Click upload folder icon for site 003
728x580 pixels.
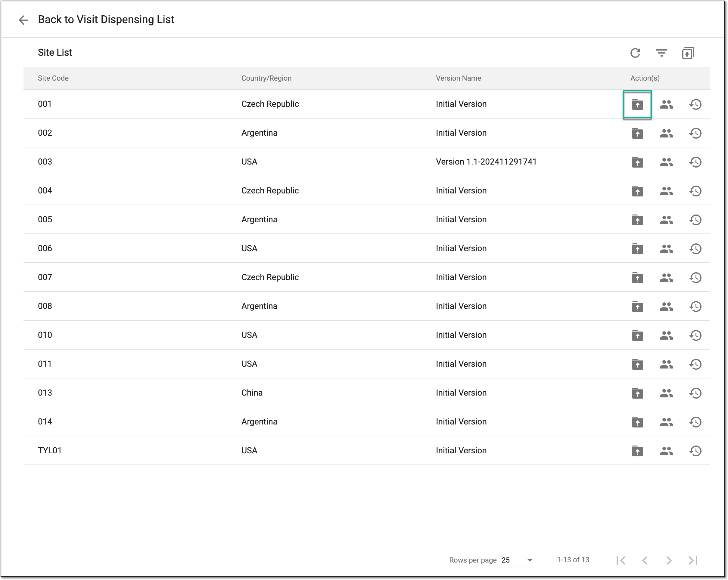coord(637,162)
